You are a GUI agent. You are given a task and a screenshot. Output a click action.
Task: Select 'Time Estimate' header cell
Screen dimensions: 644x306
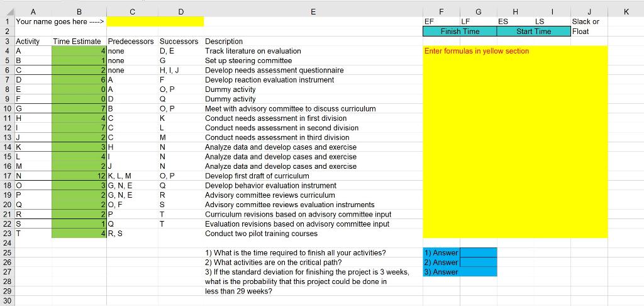pos(79,41)
